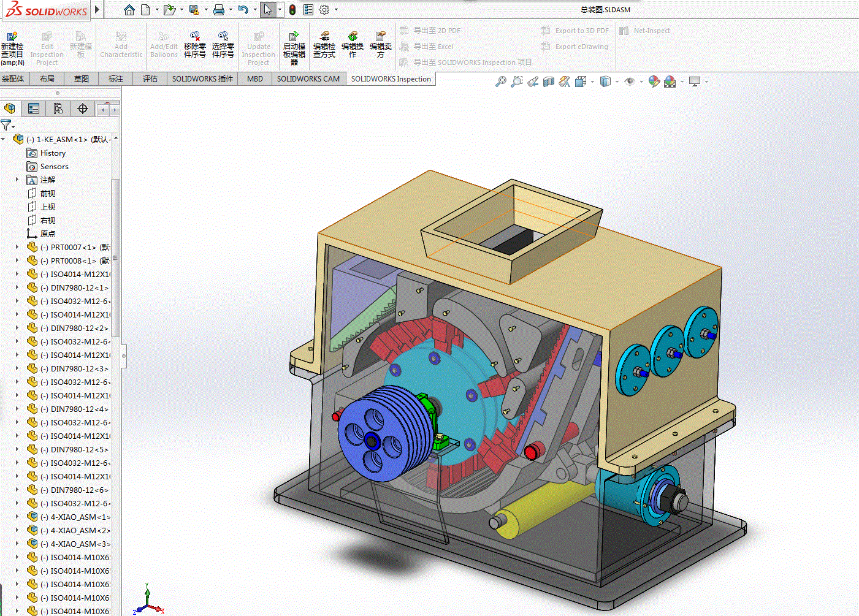Viewport: 859px width, 616px height.
Task: Click the 新建检查项目 button
Action: (x=12, y=49)
